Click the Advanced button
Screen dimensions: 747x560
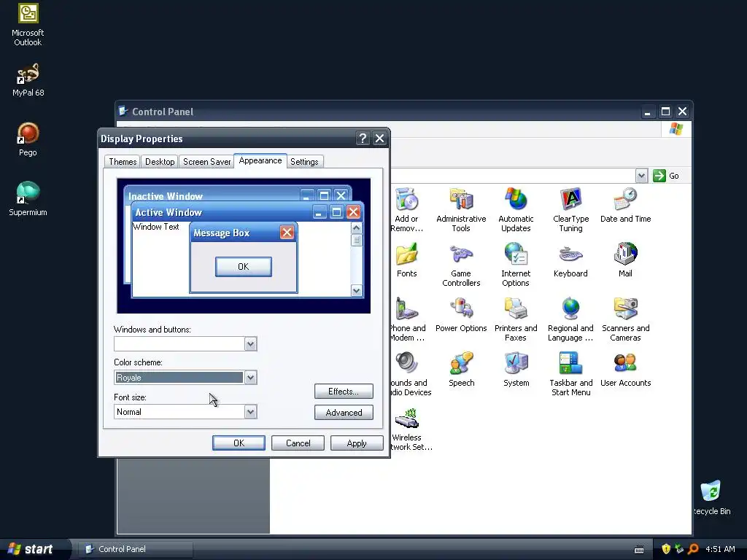coord(344,413)
